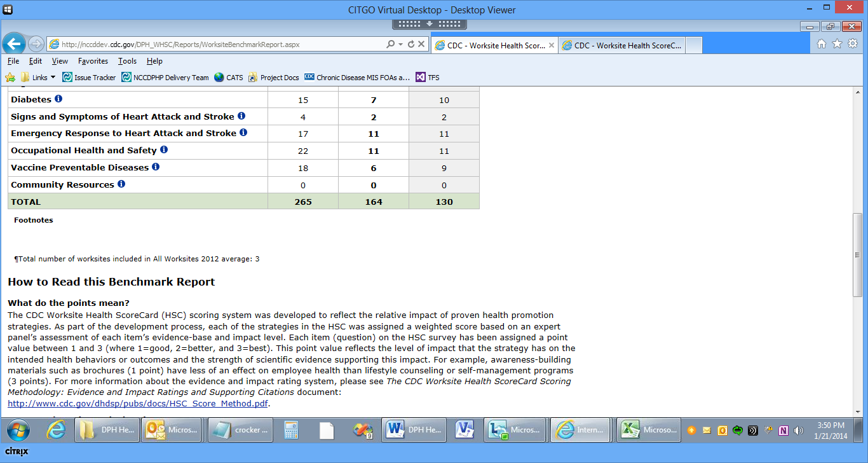
Task: Open the Tools menu
Action: (x=127, y=61)
